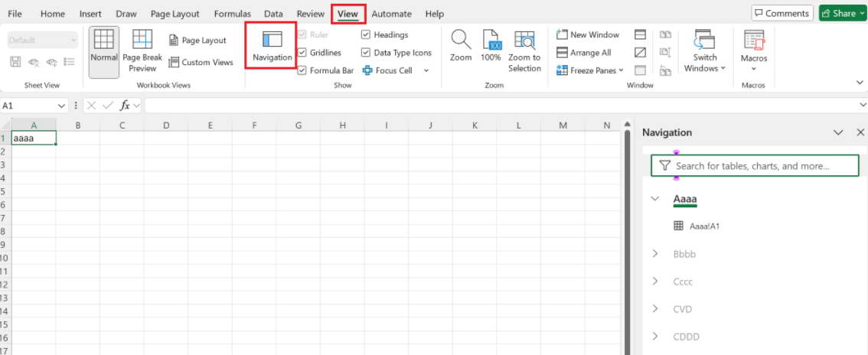Click the Hide window icon
Screen dimensions: 868x355
click(640, 53)
